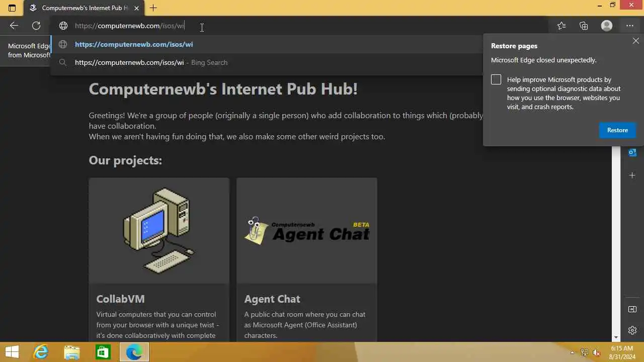Dismiss the Restore pages popup

click(636, 41)
